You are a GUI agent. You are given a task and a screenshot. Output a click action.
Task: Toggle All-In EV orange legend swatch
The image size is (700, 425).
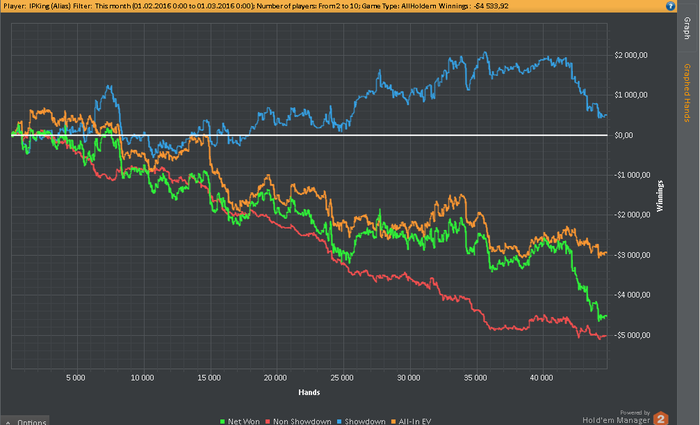393,421
